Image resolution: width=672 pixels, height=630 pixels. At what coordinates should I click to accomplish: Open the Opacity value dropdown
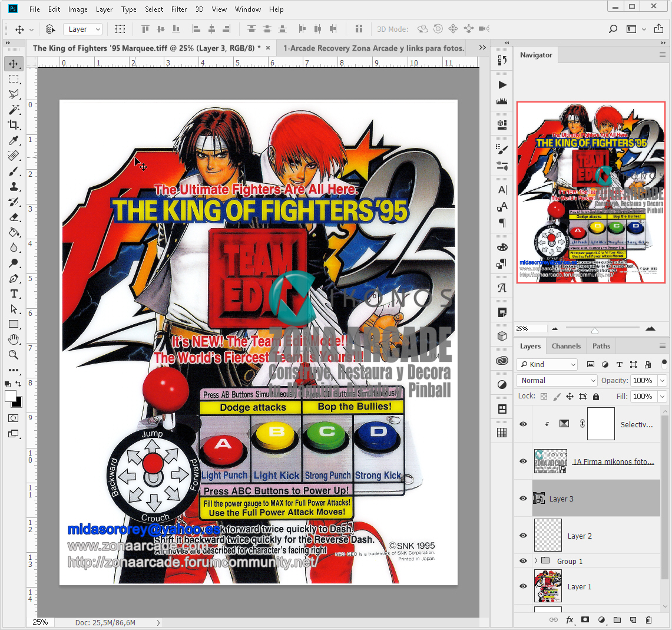pyautogui.click(x=662, y=380)
